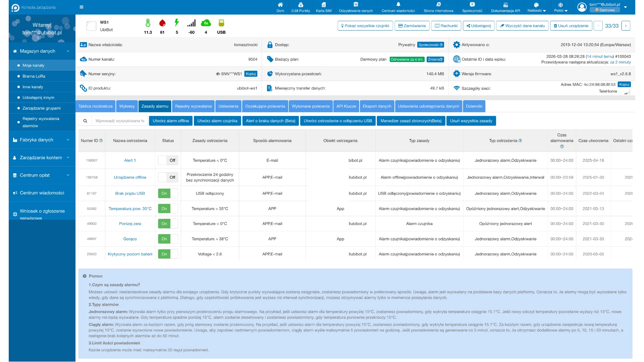Open the Krytyczny poziom baterii link
The height and width of the screenshot is (362, 644).
[x=130, y=254]
